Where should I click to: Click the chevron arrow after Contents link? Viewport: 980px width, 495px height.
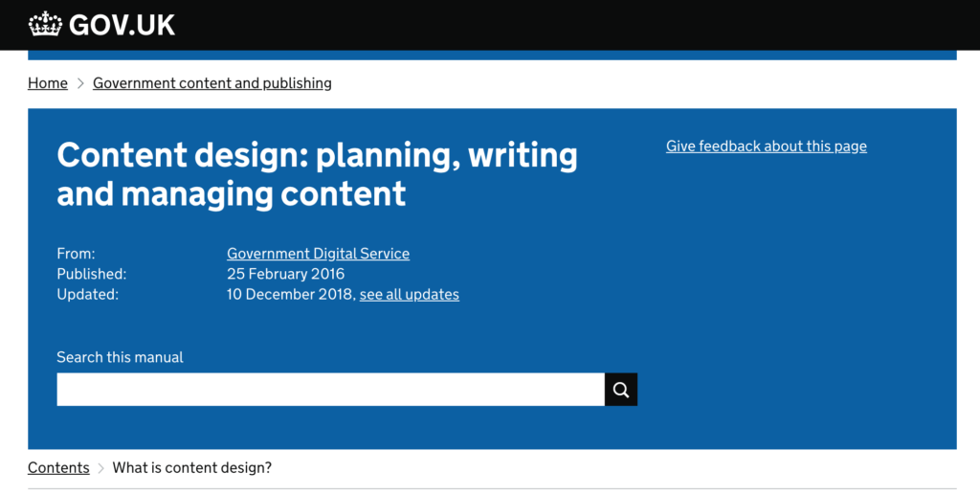[101, 468]
